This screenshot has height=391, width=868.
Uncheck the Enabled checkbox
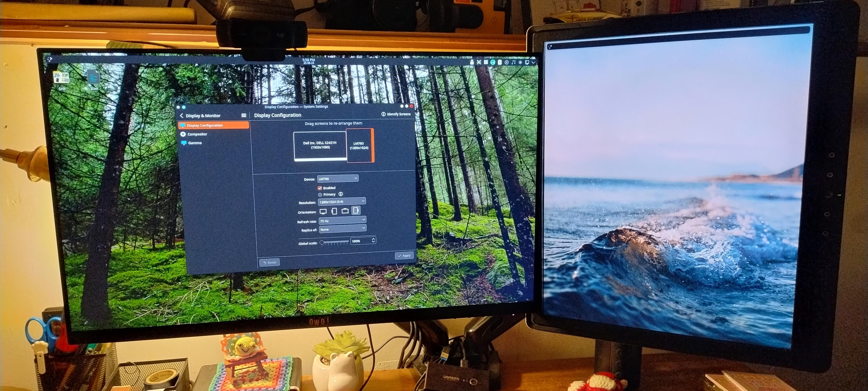click(x=320, y=188)
